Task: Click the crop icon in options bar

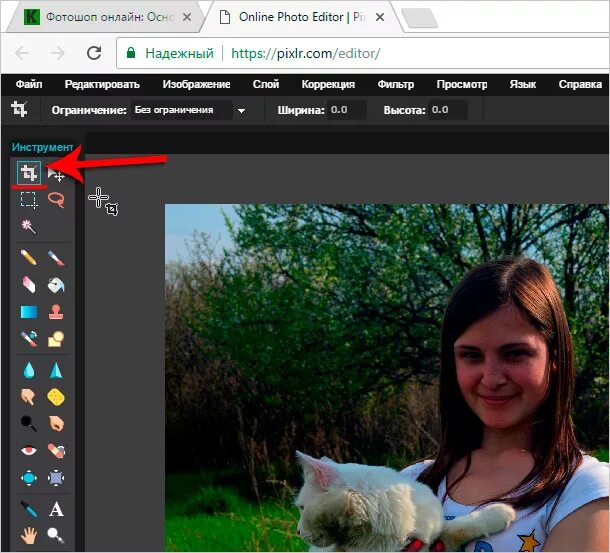Action: [19, 109]
